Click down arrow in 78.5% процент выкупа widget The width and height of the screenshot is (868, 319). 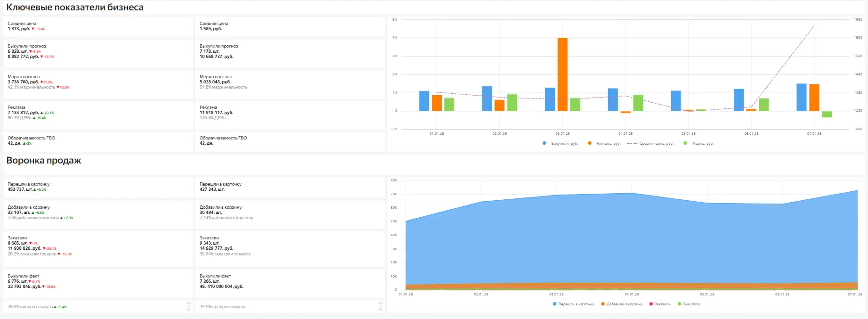(x=189, y=310)
